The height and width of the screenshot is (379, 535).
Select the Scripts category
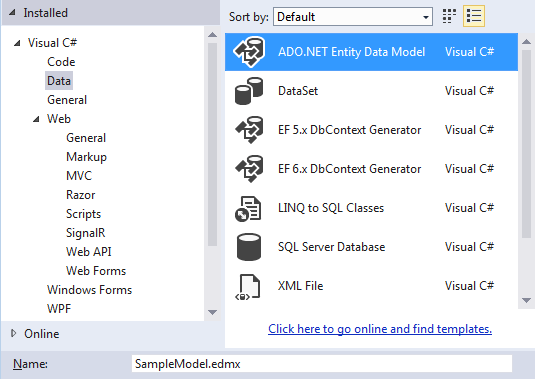83,214
